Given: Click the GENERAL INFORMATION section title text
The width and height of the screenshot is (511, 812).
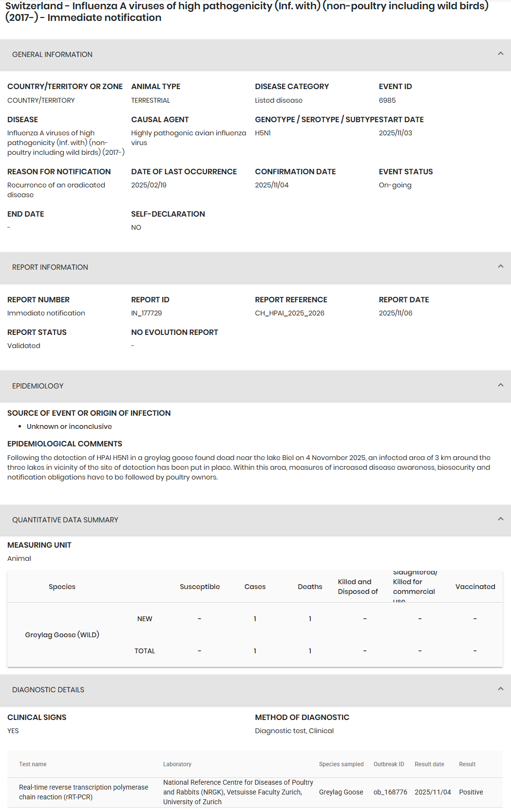Looking at the screenshot, I should point(52,55).
